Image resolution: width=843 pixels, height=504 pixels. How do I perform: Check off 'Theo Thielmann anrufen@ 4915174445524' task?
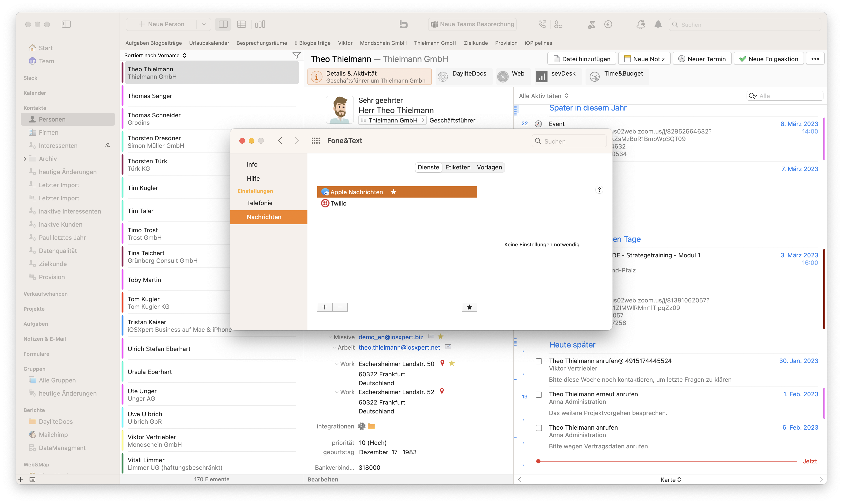[539, 361]
